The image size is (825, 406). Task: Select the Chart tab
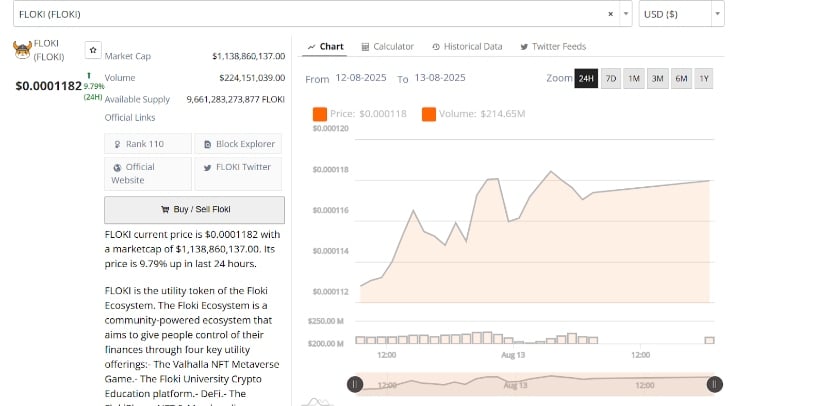(x=325, y=47)
